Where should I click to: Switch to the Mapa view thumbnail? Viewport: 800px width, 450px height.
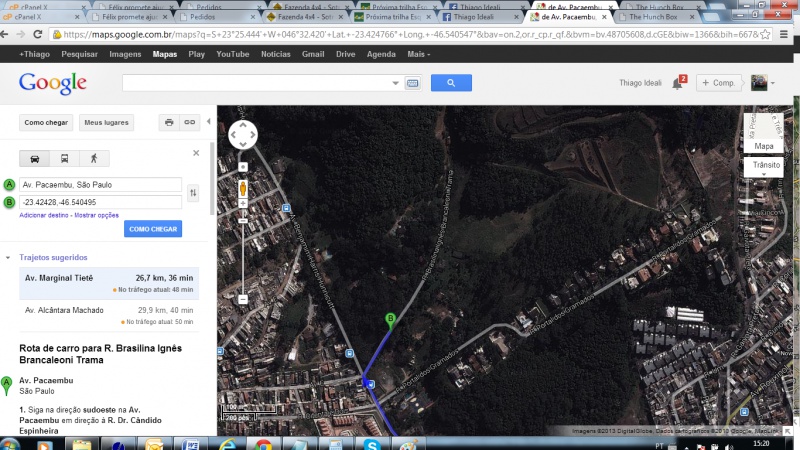click(763, 133)
